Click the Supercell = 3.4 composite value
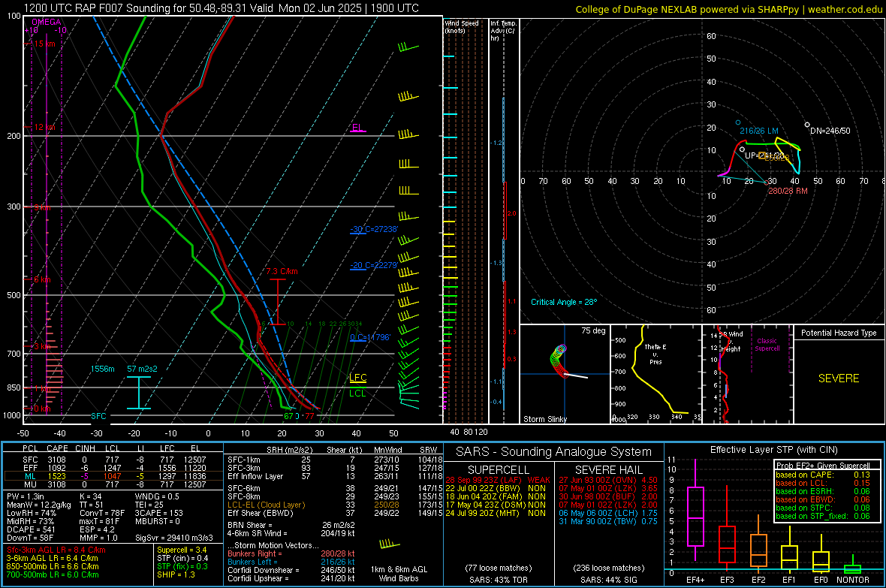Image resolution: width=886 pixels, height=588 pixels. coord(182,550)
